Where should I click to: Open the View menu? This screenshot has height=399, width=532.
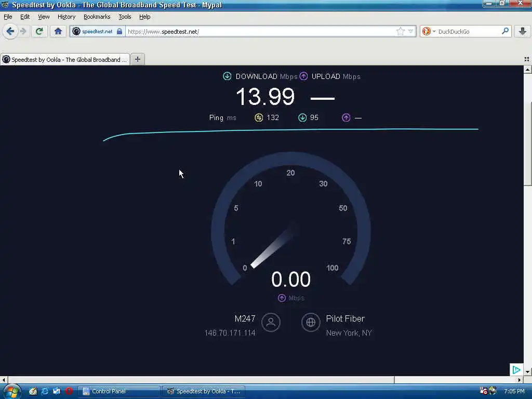coord(44,17)
